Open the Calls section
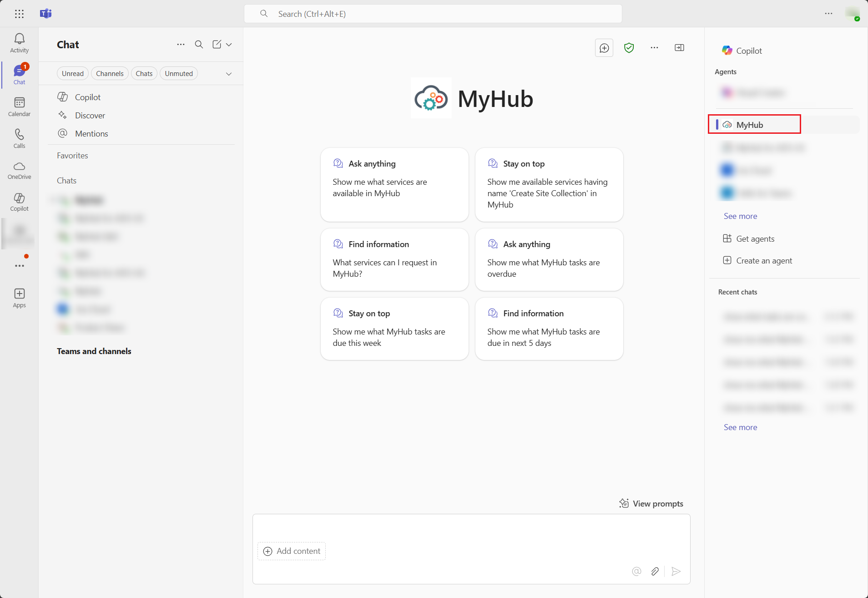Viewport: 868px width, 598px height. click(19, 138)
